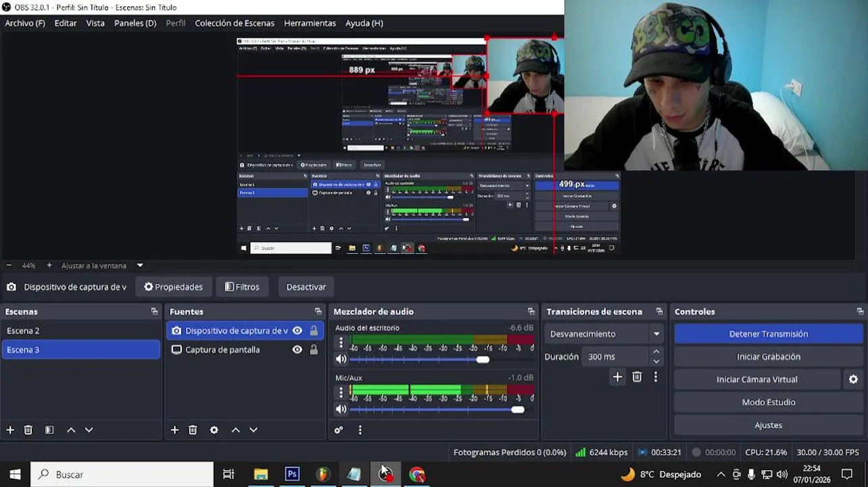This screenshot has height=487, width=868.
Task: Mute Audio del escritorio speaker
Action: [x=341, y=359]
